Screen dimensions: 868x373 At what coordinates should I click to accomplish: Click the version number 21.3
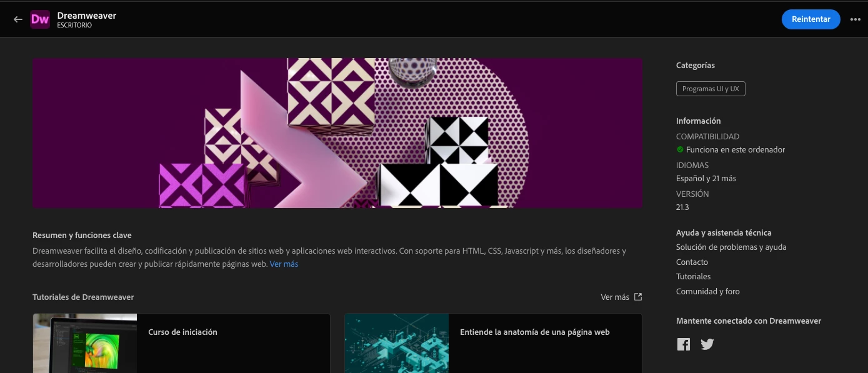(682, 207)
